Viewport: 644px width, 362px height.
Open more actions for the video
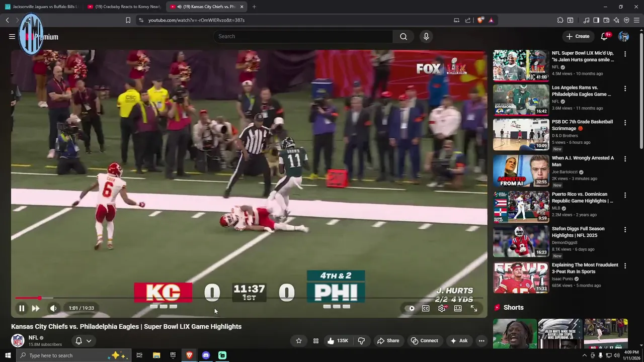click(x=481, y=341)
